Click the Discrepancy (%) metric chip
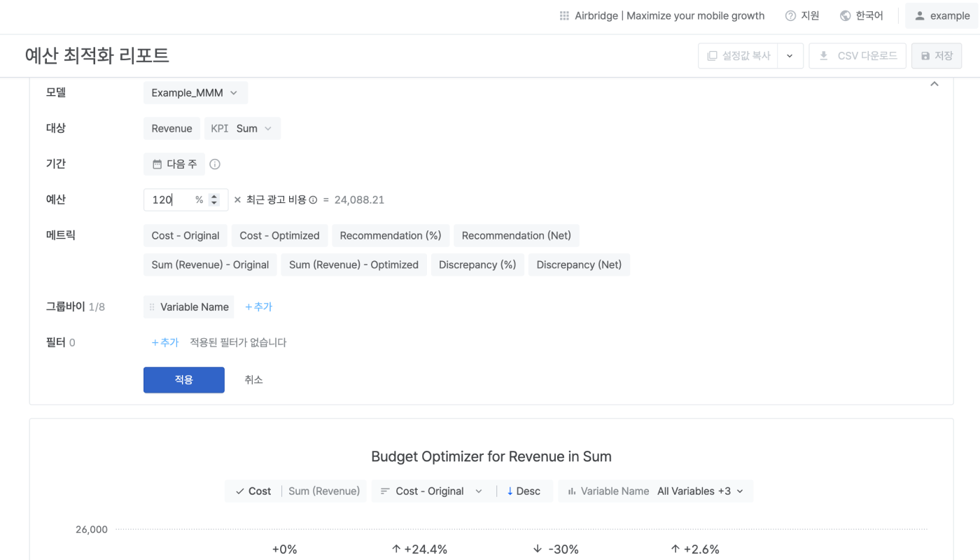This screenshot has width=980, height=560. coord(477,265)
